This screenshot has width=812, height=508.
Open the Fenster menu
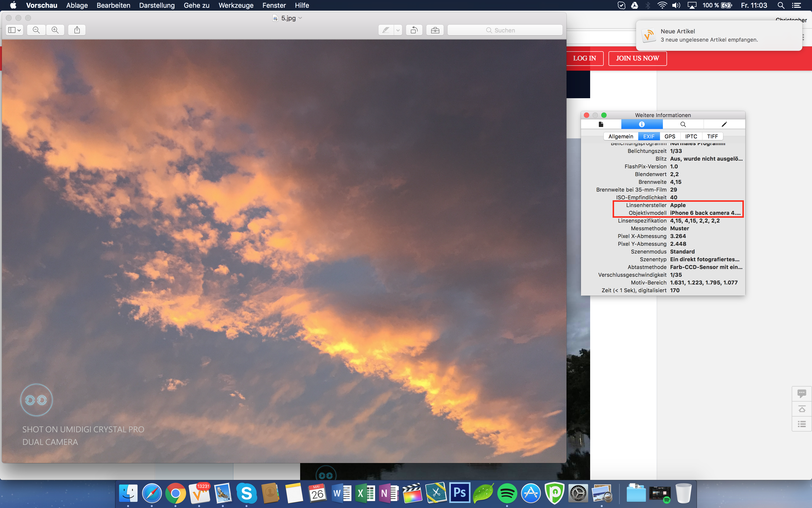274,5
